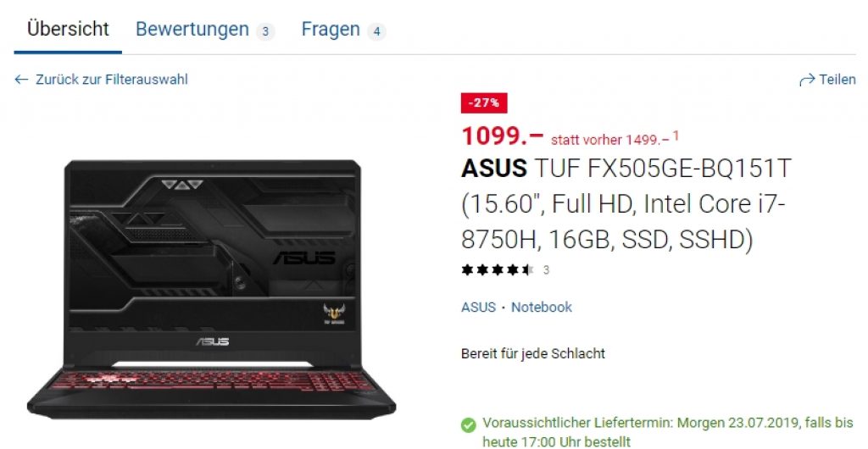Click the 1099.– sale price
The height and width of the screenshot is (449, 868).
point(503,136)
